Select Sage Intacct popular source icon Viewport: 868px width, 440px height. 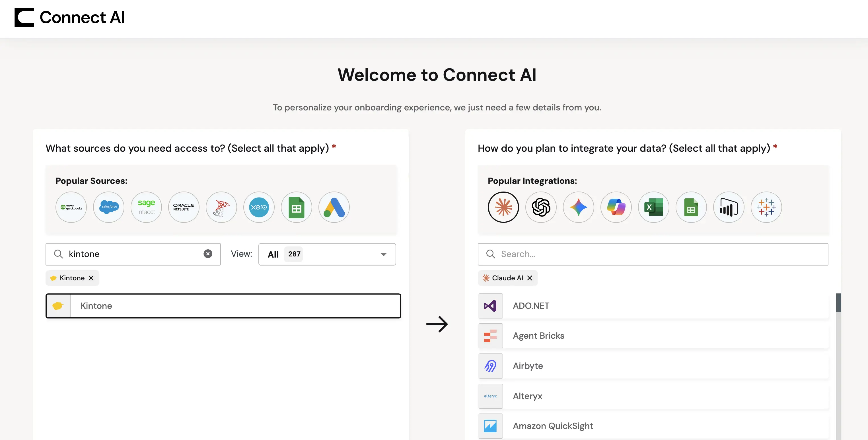[146, 207]
